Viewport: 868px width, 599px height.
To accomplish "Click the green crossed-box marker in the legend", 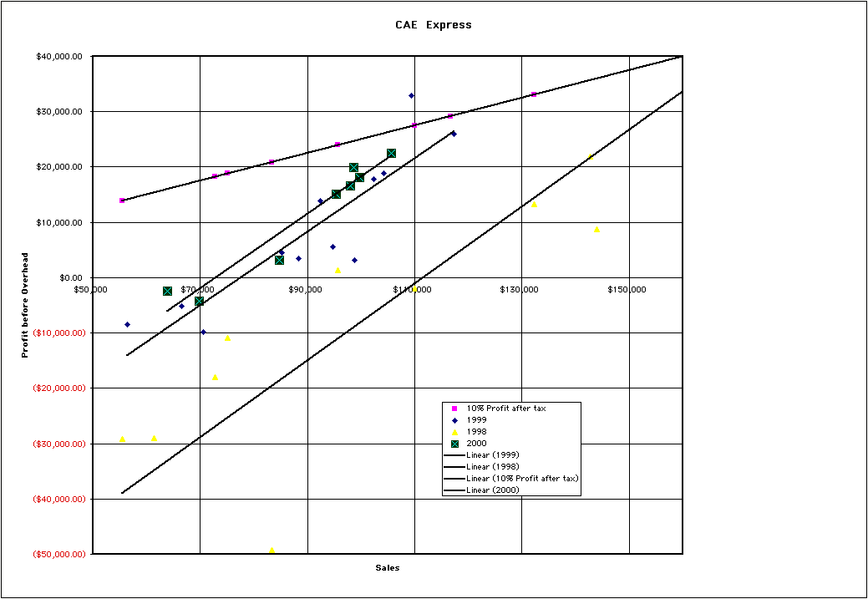I will click(454, 444).
